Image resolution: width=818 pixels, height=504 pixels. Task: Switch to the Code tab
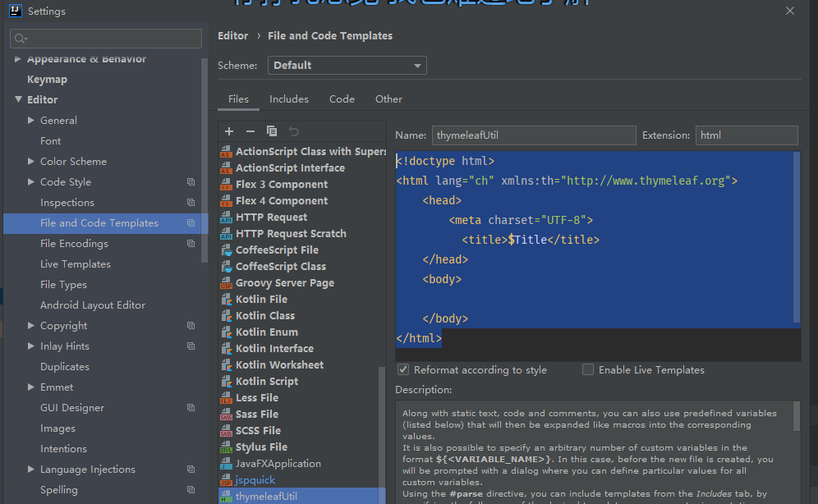(x=342, y=99)
